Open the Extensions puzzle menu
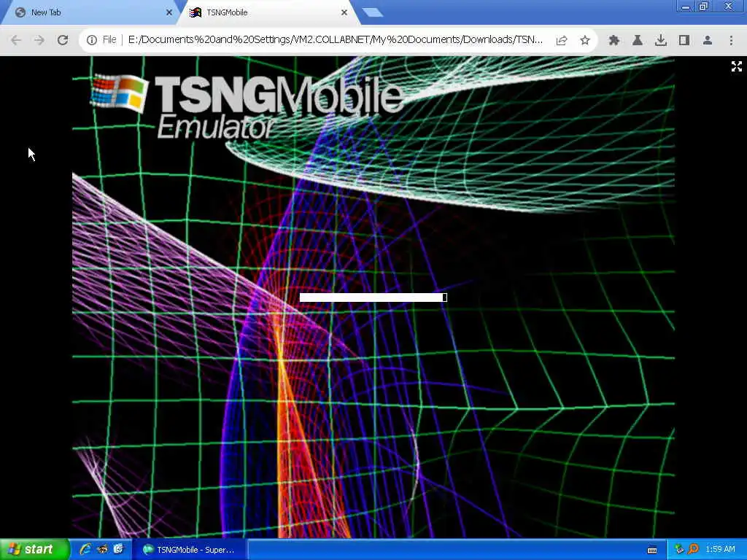The width and height of the screenshot is (747, 560). tap(614, 41)
